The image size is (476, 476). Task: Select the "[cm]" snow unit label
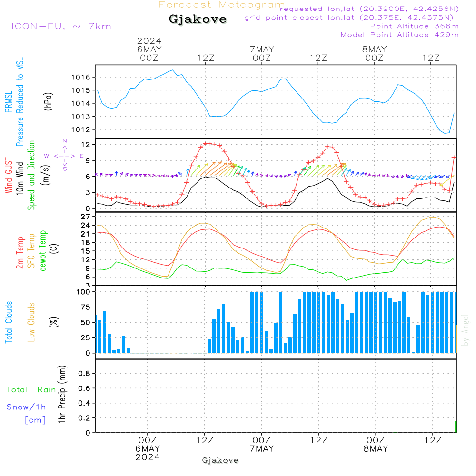(35, 420)
